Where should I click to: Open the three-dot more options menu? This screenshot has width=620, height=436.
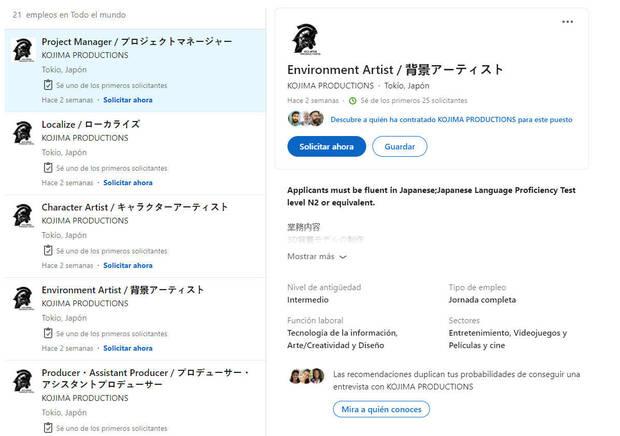tap(567, 22)
